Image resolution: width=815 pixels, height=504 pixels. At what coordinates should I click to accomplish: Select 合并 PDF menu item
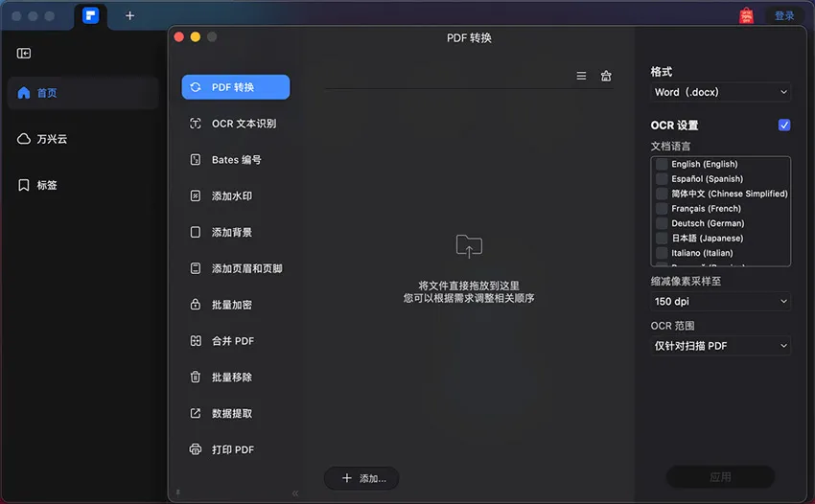[232, 341]
